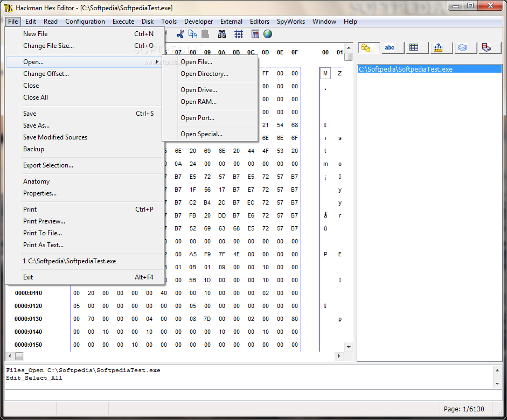Open the Help menu
Image resolution: width=507 pixels, height=420 pixels.
point(350,22)
